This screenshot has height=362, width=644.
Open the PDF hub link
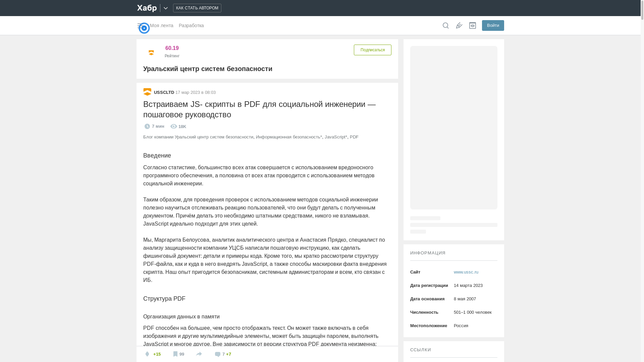tap(354, 137)
